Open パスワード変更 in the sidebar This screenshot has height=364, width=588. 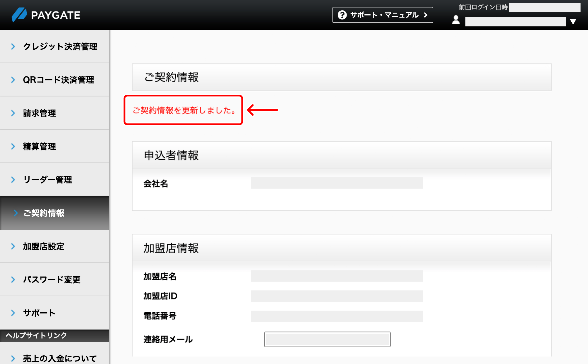tap(55, 280)
